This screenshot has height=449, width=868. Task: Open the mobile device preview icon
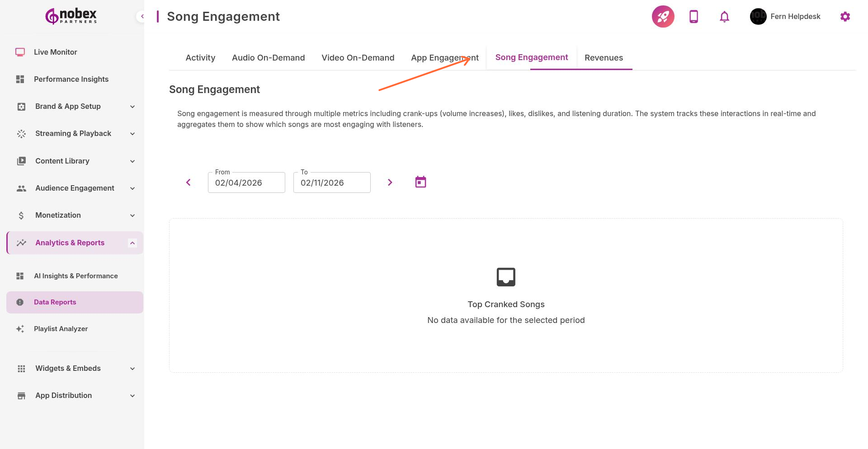(693, 16)
